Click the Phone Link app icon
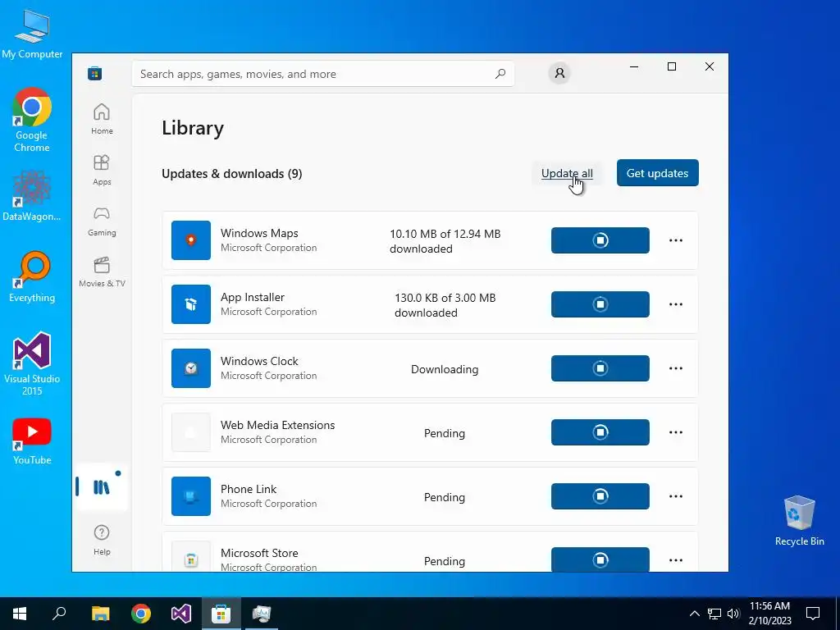 click(190, 496)
